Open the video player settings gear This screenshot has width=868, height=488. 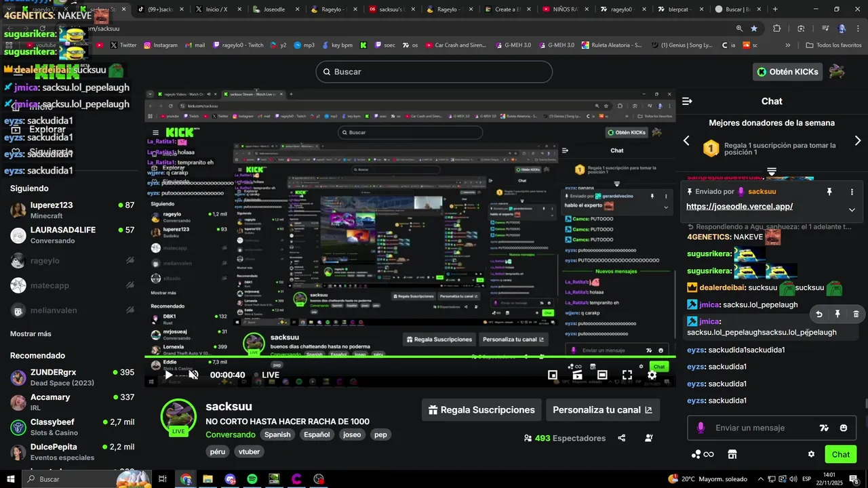point(652,375)
